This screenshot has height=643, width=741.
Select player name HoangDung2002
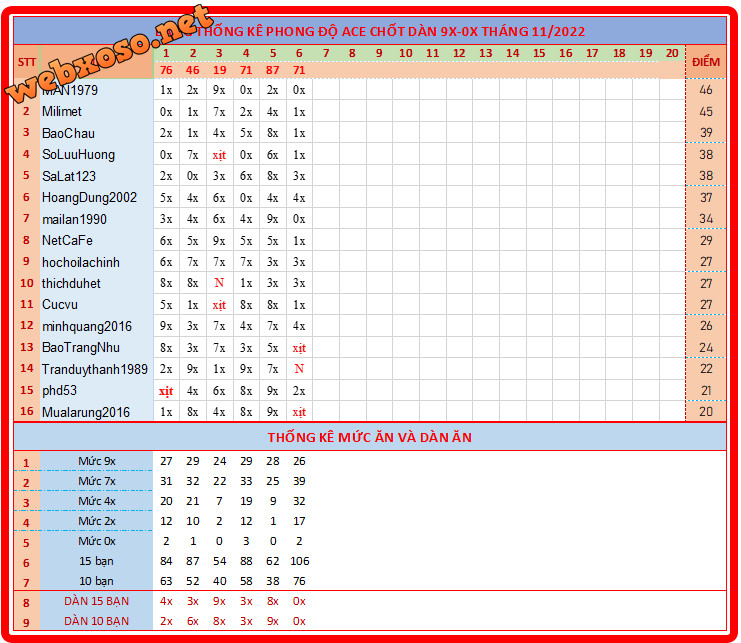point(89,197)
